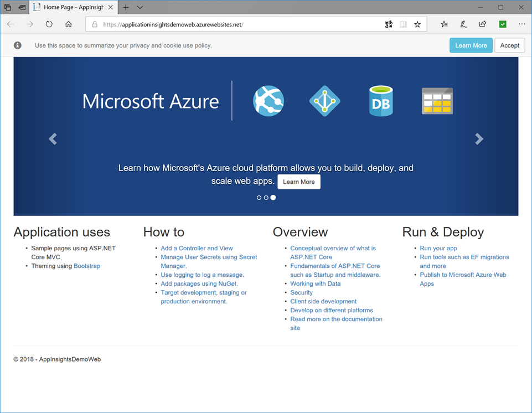The height and width of the screenshot is (413, 532).
Task: Open the Settings and more ellipsis menu
Action: click(x=522, y=24)
